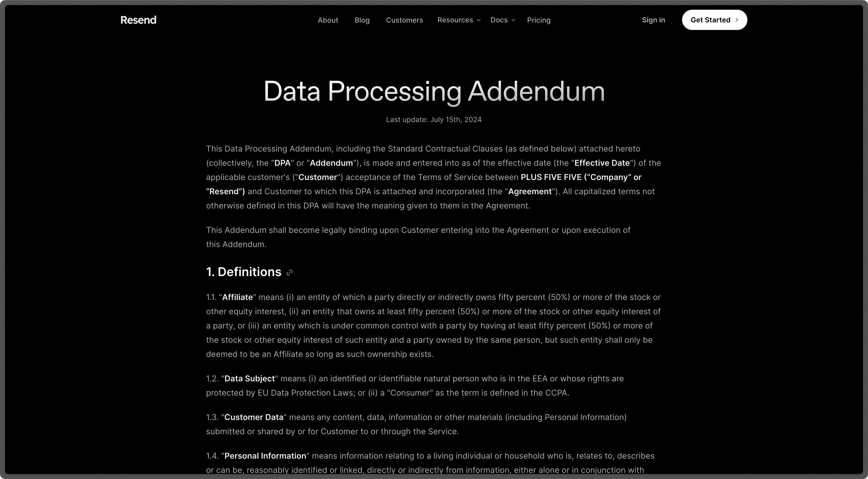Click the Blog navigation item
This screenshot has width=868, height=479.
click(362, 20)
